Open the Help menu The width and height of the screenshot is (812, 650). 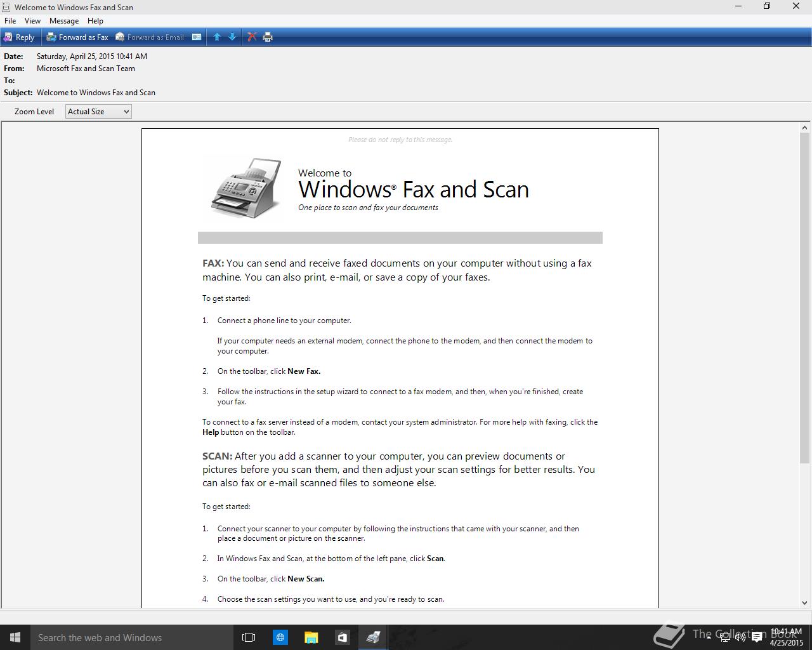(x=95, y=21)
